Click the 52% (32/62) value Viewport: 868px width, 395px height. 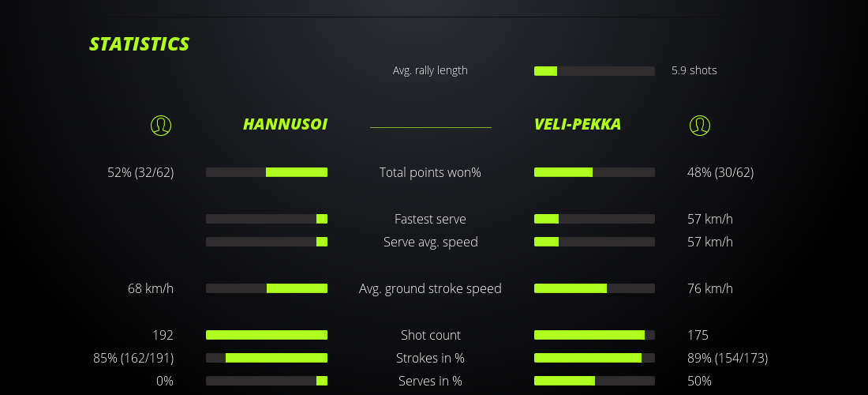pyautogui.click(x=140, y=172)
